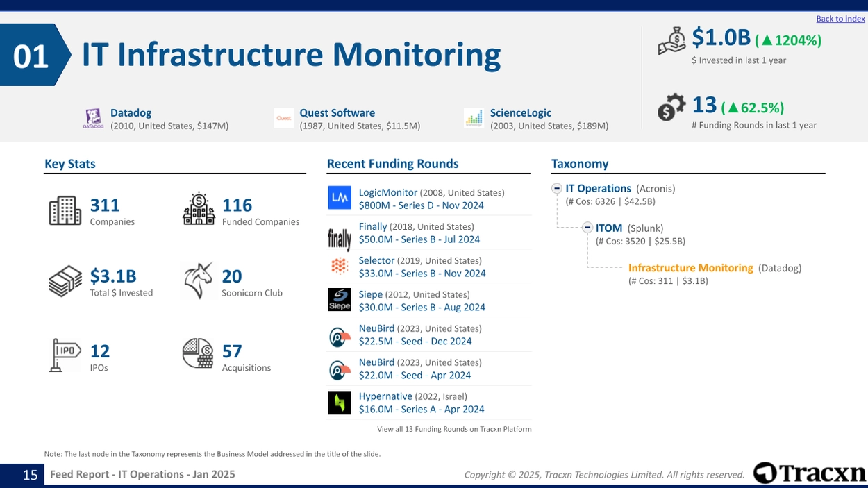This screenshot has height=488, width=868.
Task: Collapse the IT Operations taxonomy node
Action: (557, 188)
